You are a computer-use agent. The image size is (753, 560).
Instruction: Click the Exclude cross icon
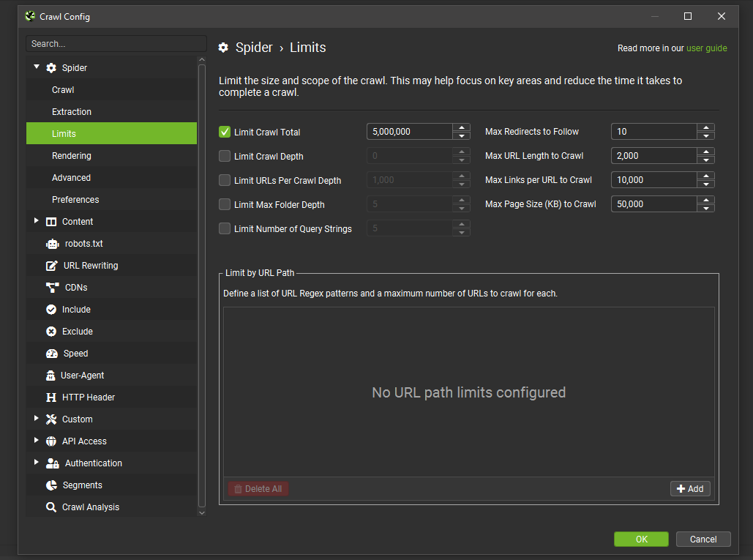51,332
